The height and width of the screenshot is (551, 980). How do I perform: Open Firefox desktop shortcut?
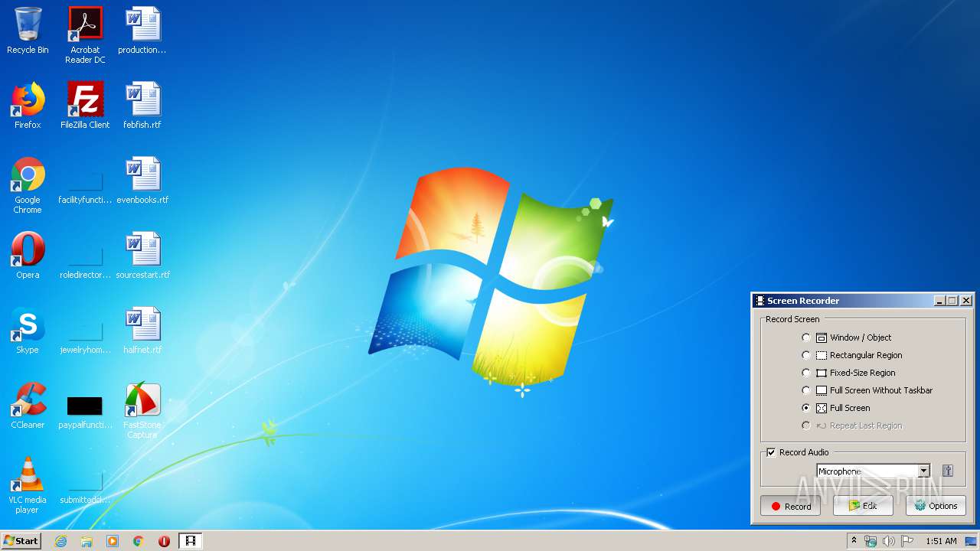[28, 106]
